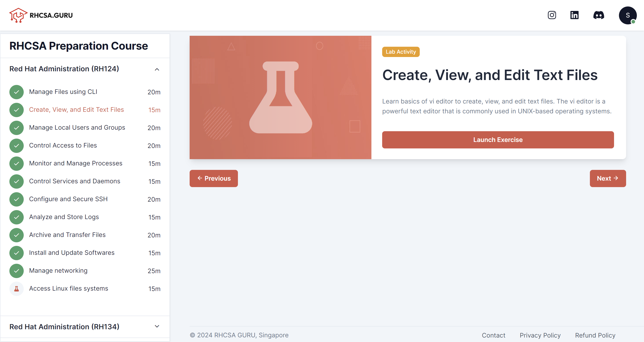Open the Manage Files using CLI lesson

(63, 92)
